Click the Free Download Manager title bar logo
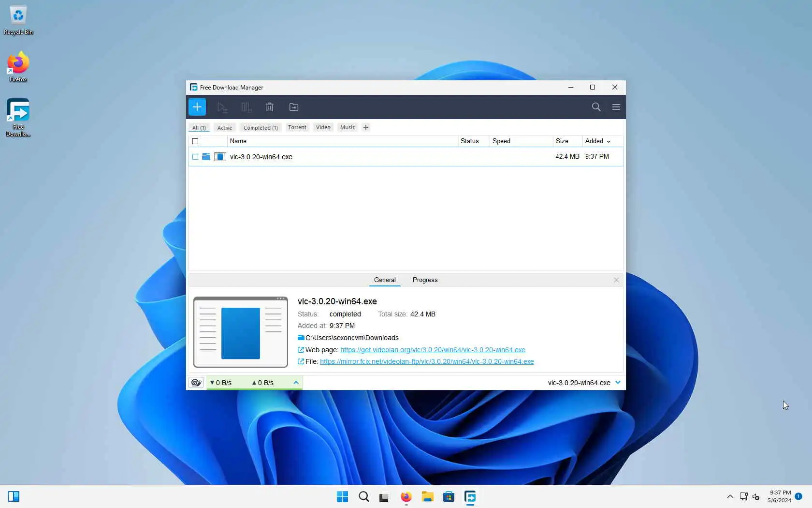Image resolution: width=812 pixels, height=508 pixels. 194,88
